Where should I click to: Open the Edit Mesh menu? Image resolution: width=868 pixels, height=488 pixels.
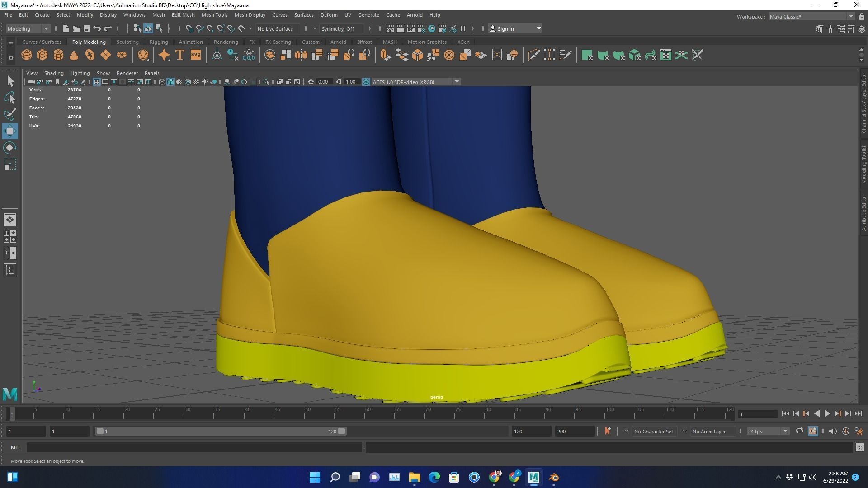coord(183,15)
